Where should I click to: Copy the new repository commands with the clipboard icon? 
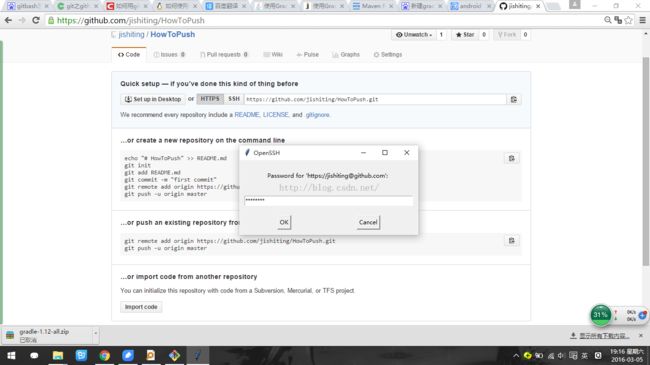coord(512,158)
